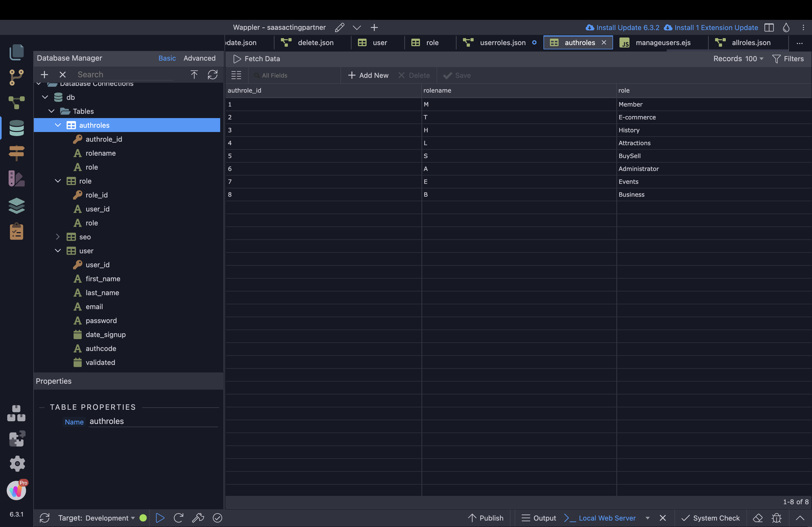
Task: Click the All Fields filter input
Action: (x=295, y=75)
